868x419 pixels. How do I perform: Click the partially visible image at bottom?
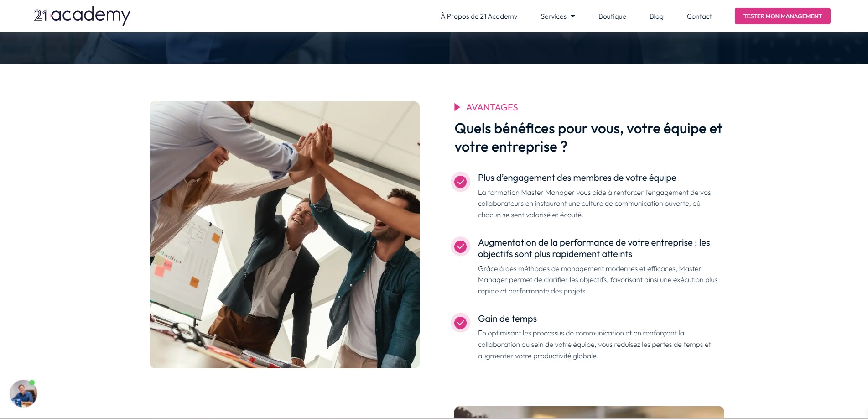point(589,412)
